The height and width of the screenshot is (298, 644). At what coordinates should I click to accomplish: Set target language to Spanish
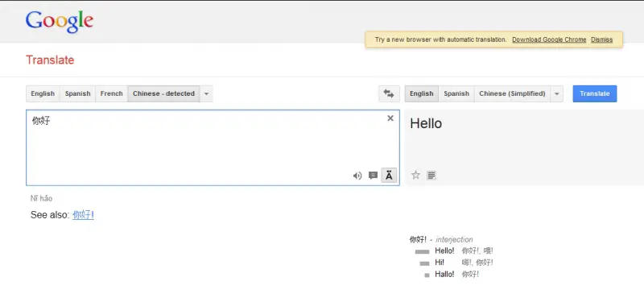coord(456,93)
